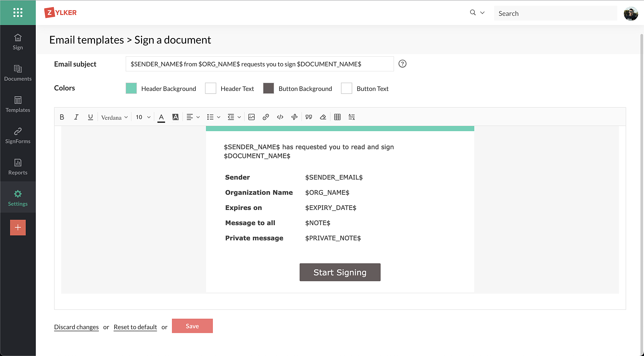Open the Button Background color swatch
The height and width of the screenshot is (356, 644).
[268, 88]
